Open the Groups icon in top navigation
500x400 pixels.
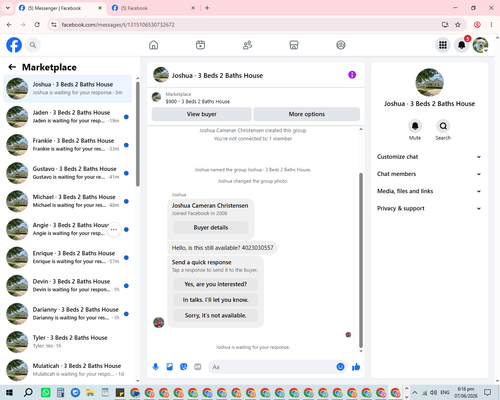[341, 45]
